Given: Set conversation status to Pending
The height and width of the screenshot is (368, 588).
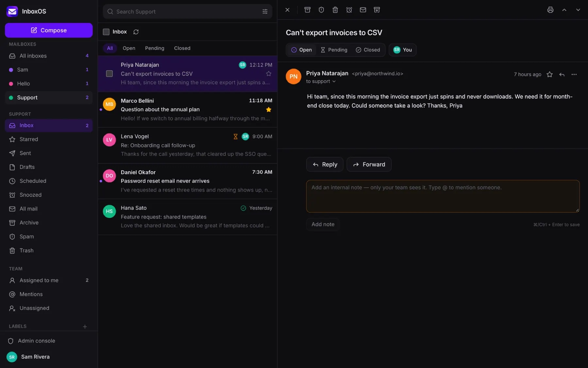Looking at the screenshot, I should [x=334, y=50].
